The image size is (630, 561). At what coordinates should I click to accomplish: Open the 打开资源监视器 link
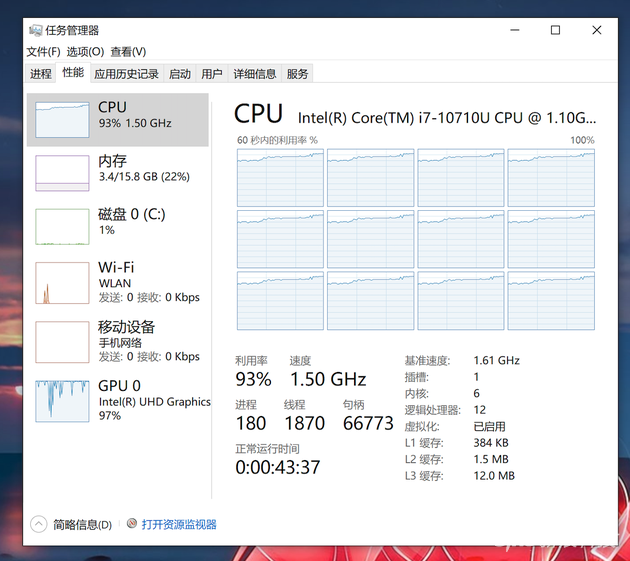pos(179,524)
